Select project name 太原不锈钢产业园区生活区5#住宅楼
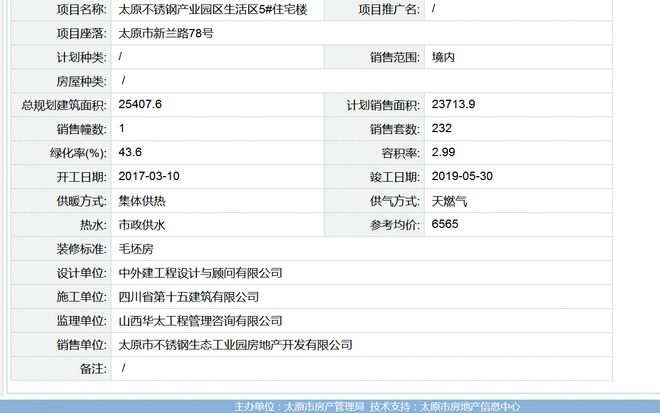The width and height of the screenshot is (660, 413). [x=213, y=9]
